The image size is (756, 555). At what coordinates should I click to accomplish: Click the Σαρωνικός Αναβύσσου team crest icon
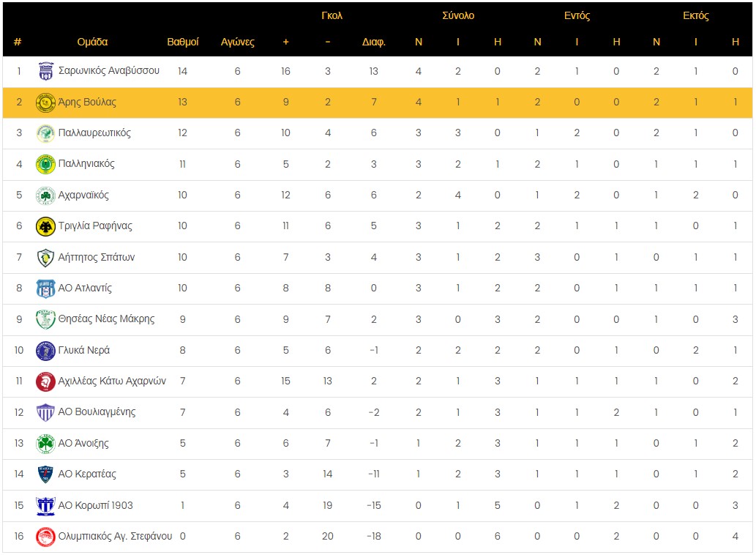pos(45,71)
